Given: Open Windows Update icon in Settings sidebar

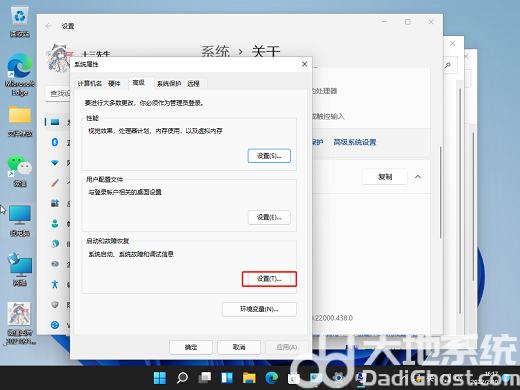Looking at the screenshot, I should [x=55, y=325].
